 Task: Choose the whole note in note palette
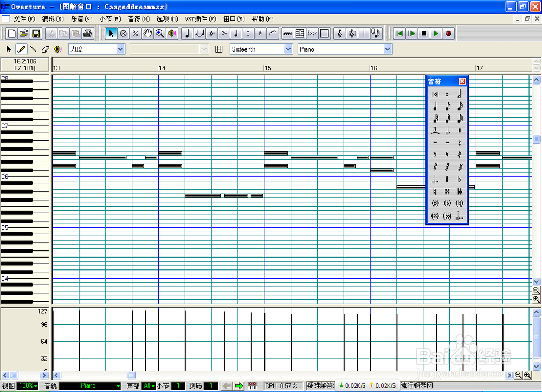coord(447,94)
